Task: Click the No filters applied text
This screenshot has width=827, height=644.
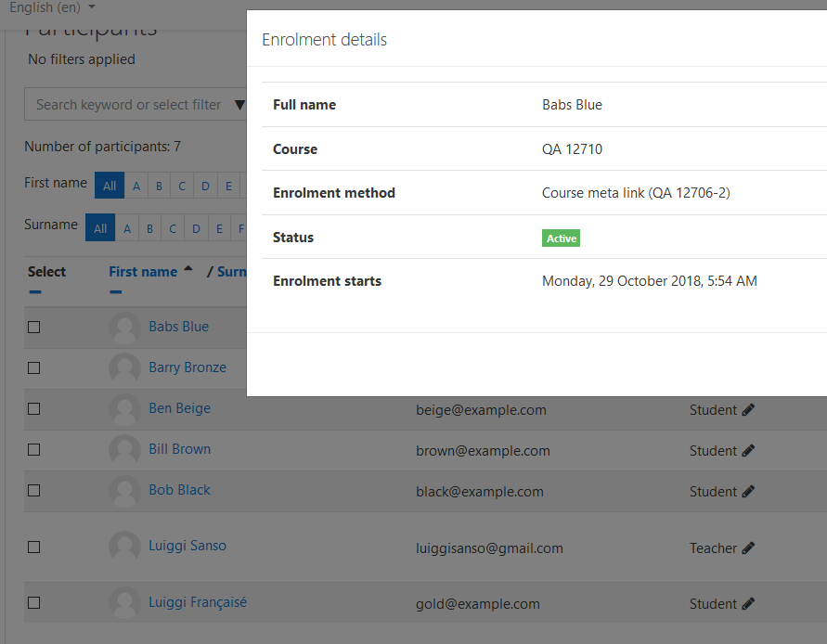Action: pos(82,59)
